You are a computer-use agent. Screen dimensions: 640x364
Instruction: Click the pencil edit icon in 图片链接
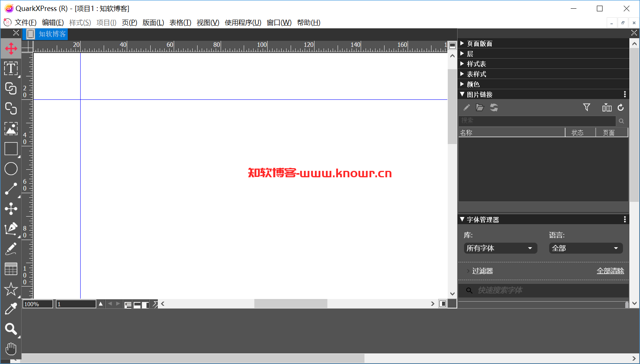tap(467, 108)
